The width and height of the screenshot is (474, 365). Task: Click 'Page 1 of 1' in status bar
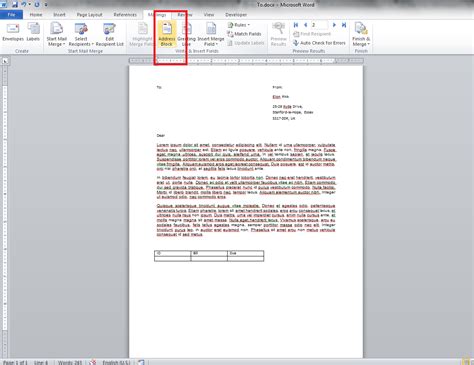(15, 362)
